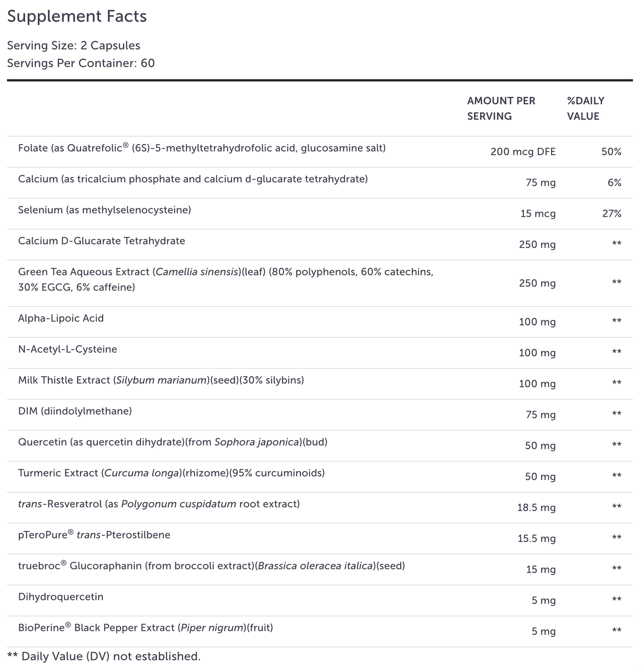Click the BioPerine Black Pepper Extract label
The height and width of the screenshot is (672, 641).
coord(146,628)
